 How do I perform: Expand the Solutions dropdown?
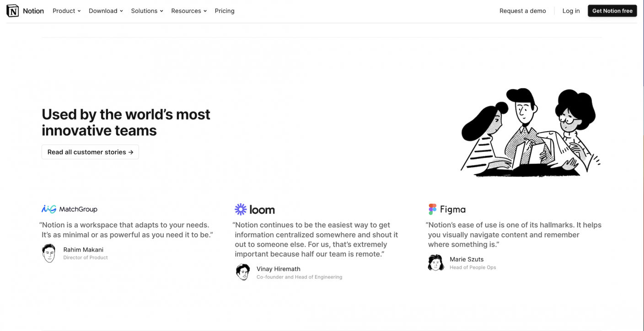[x=147, y=11]
